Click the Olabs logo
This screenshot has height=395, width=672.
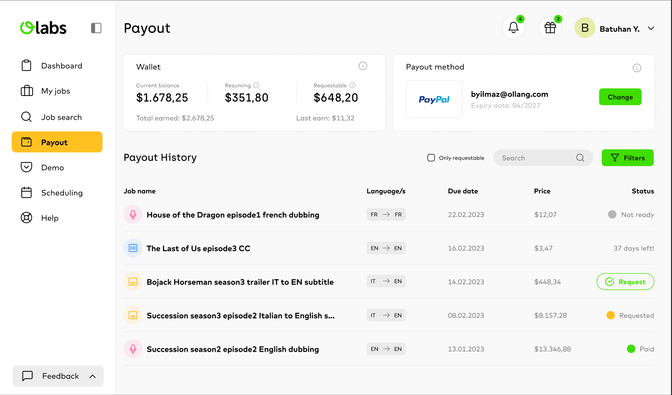click(43, 28)
